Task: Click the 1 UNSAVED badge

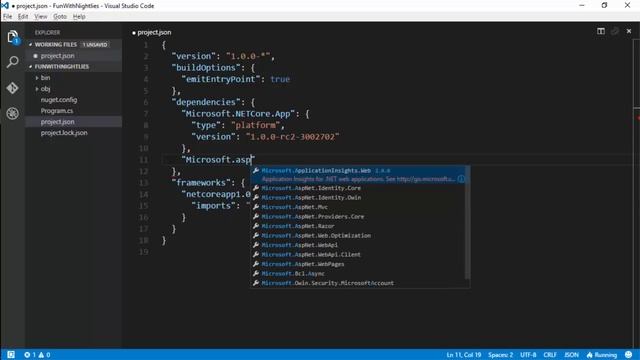Action: click(x=95, y=44)
